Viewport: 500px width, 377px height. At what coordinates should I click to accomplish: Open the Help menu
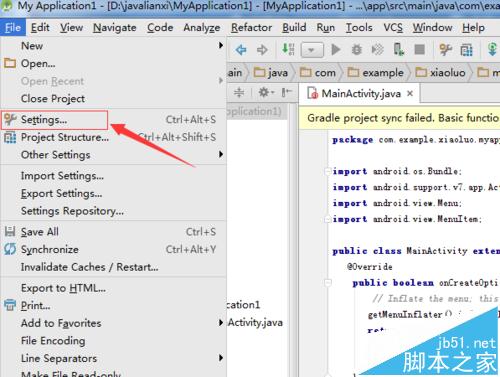point(473,27)
